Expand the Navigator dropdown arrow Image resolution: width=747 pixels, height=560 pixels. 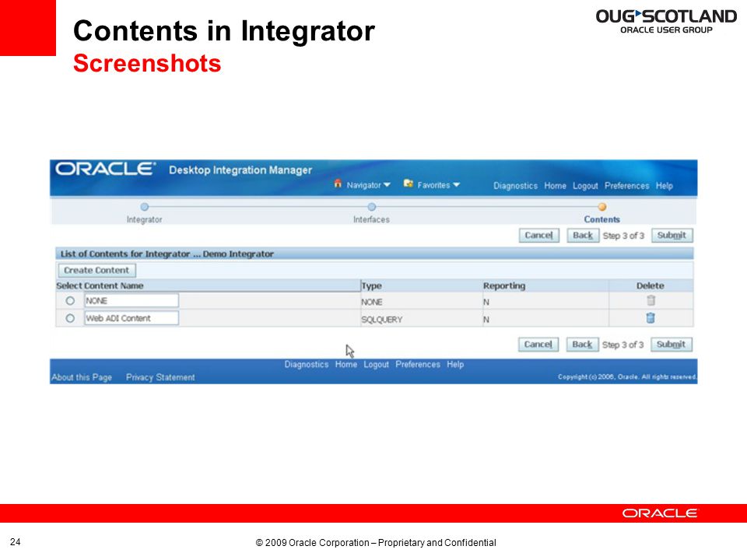point(387,185)
